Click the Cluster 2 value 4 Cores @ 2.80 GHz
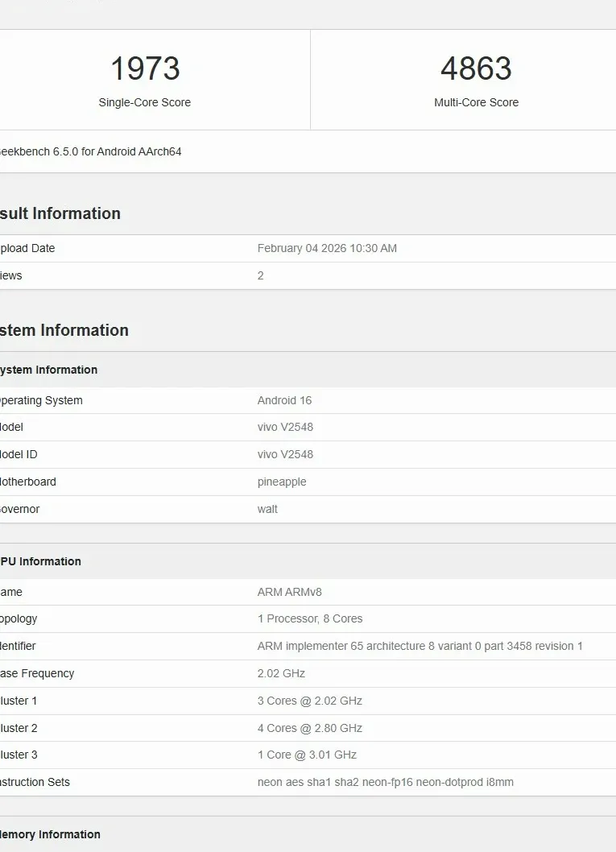The image size is (616, 852). click(x=310, y=728)
